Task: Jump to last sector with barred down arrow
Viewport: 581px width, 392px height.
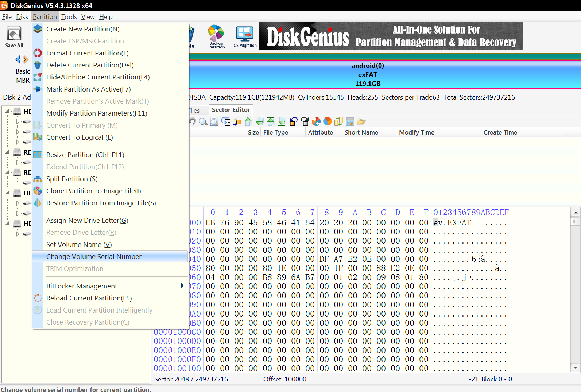Action: coord(282,121)
